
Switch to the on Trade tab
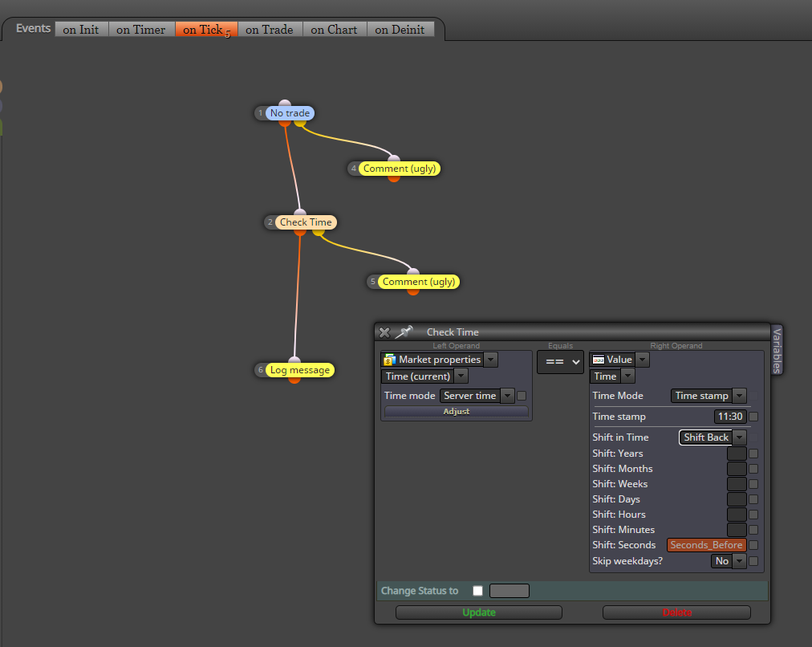coord(270,30)
